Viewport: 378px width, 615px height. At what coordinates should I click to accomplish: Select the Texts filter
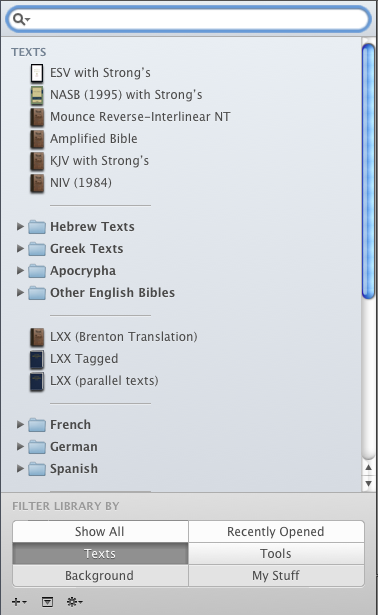tap(100, 554)
